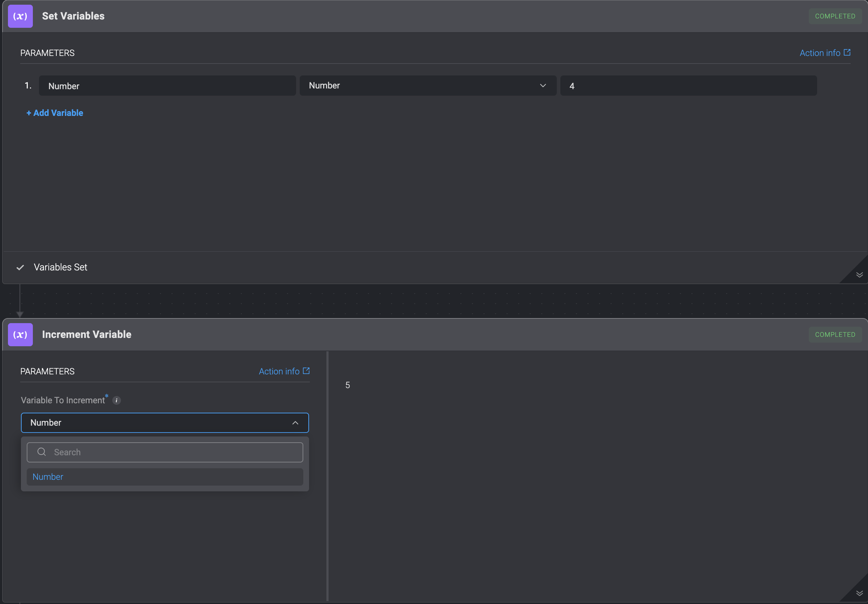Click the Increment Variable header title

[x=87, y=335]
